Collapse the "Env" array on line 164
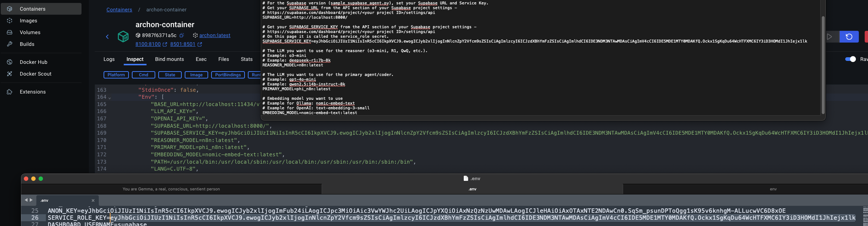The height and width of the screenshot is (226, 868). [x=109, y=98]
